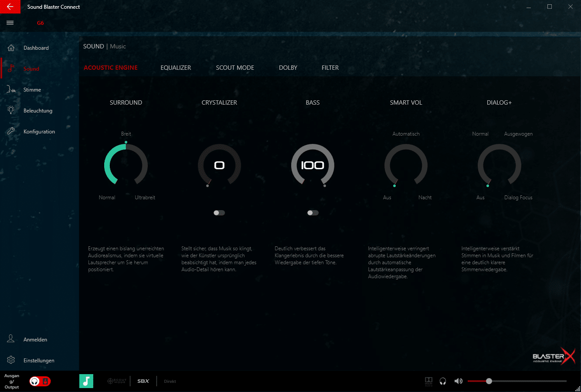Open the Beleuchtung lighting section

37,111
